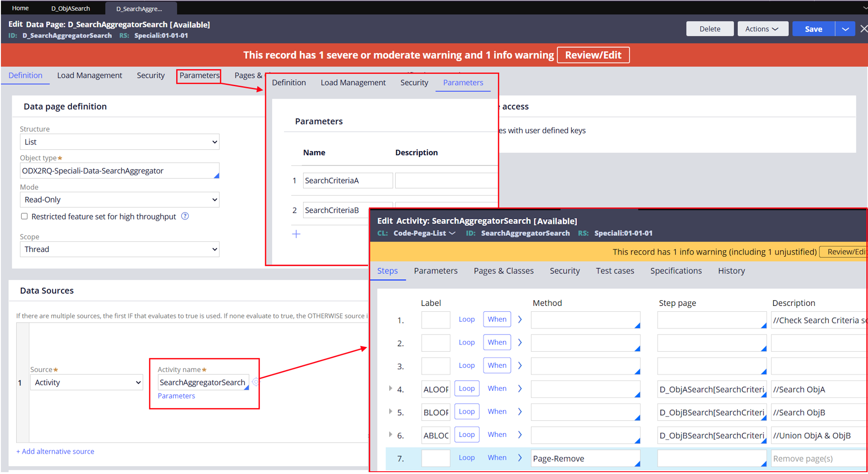This screenshot has width=868, height=474.
Task: Click the plus icon to add parameter
Action: click(296, 234)
